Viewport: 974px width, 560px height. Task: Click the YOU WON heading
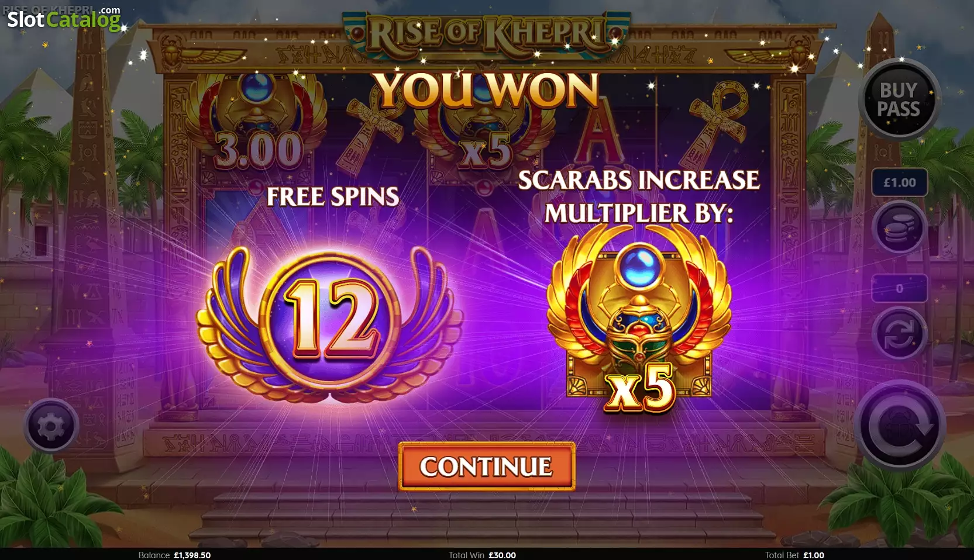point(487,91)
